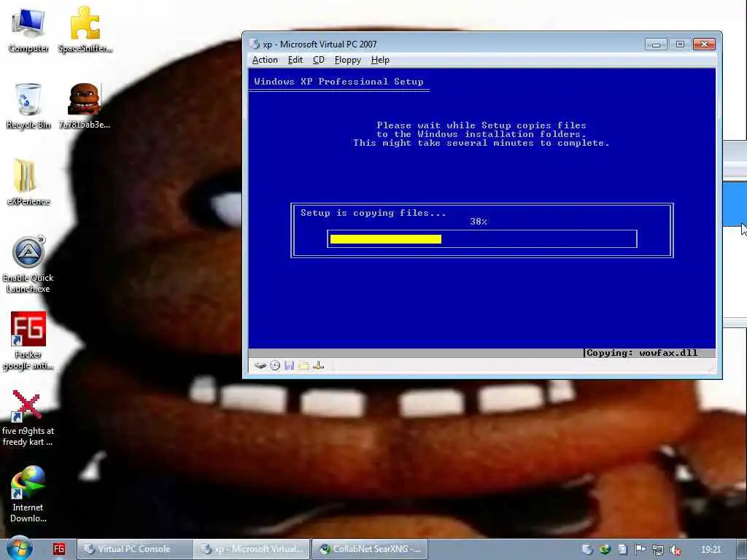Image resolution: width=747 pixels, height=560 pixels.
Task: Click the 'Copying: wowfax.dll' status text
Action: (642, 353)
